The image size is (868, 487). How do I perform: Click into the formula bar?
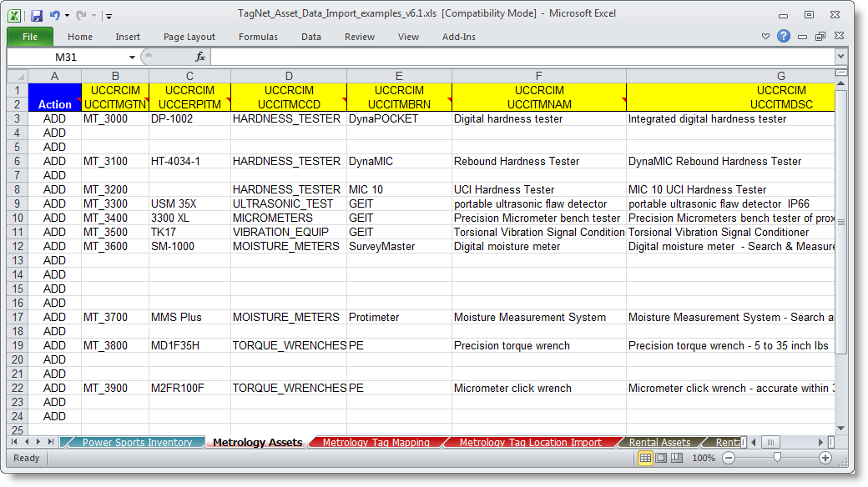522,57
